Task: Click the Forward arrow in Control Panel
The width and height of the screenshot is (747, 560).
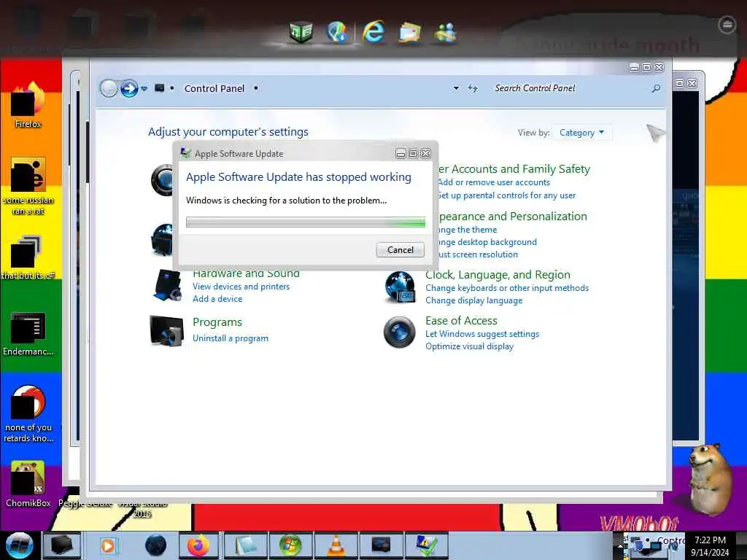Action: 129,88
